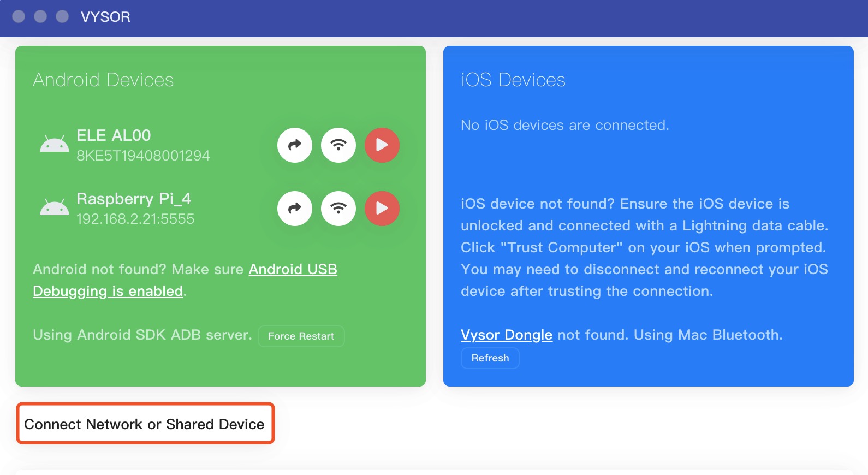Click the share icon for Raspberry Pi_4
The image size is (868, 475).
[295, 209]
